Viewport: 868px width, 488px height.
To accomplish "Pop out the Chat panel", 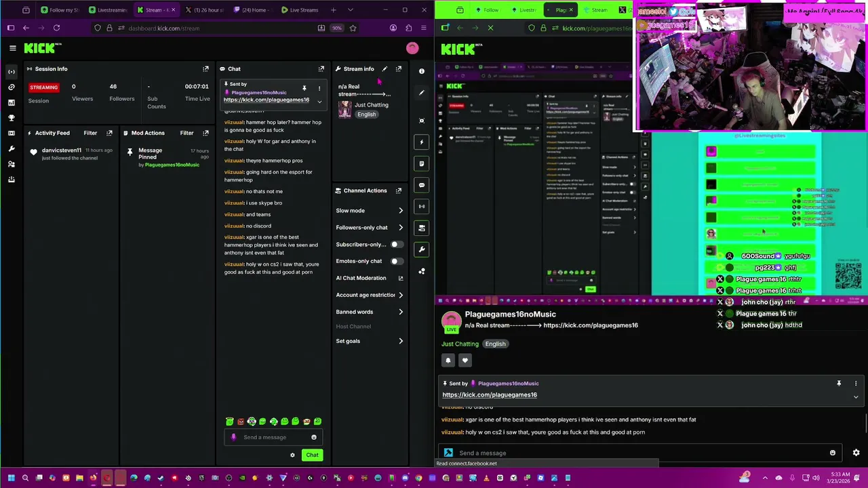I will [x=321, y=68].
